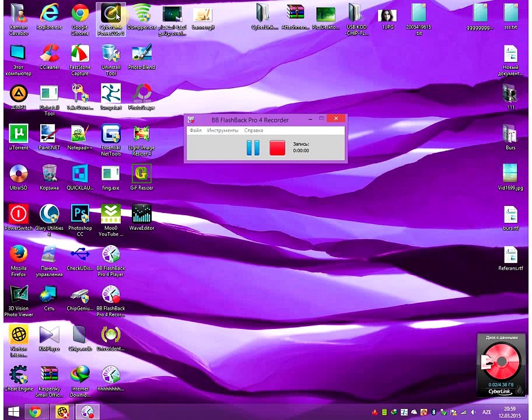
Task: Select the Essential NetTools icon
Action: click(x=111, y=140)
